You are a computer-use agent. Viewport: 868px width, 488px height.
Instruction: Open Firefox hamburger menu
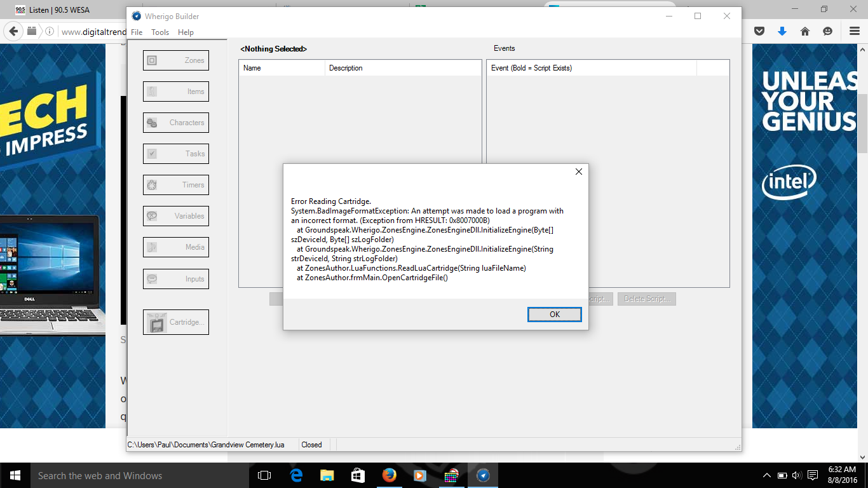pyautogui.click(x=855, y=31)
